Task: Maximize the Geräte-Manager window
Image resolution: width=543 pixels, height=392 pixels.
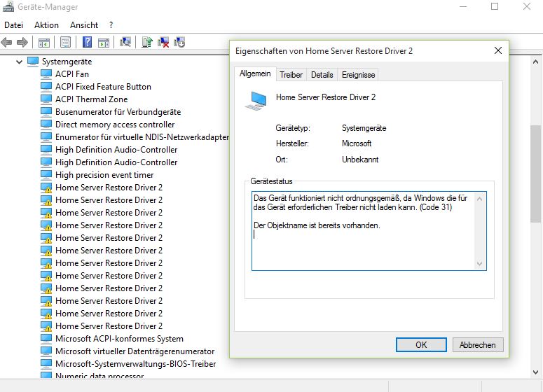Action: click(x=495, y=6)
